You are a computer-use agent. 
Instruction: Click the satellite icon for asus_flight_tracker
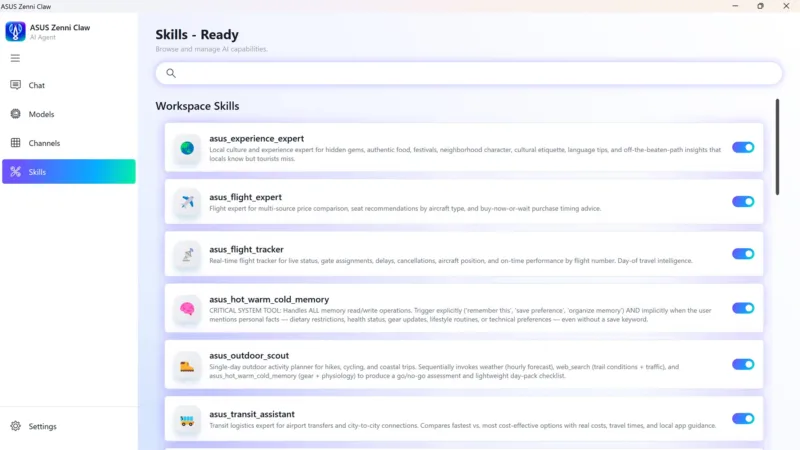tap(187, 254)
